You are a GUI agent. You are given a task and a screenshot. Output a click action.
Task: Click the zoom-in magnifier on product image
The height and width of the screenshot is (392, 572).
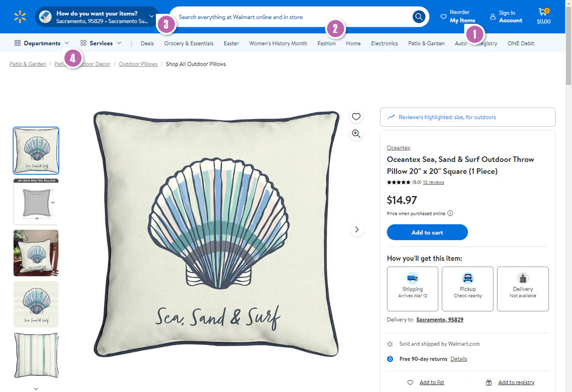[x=356, y=134]
